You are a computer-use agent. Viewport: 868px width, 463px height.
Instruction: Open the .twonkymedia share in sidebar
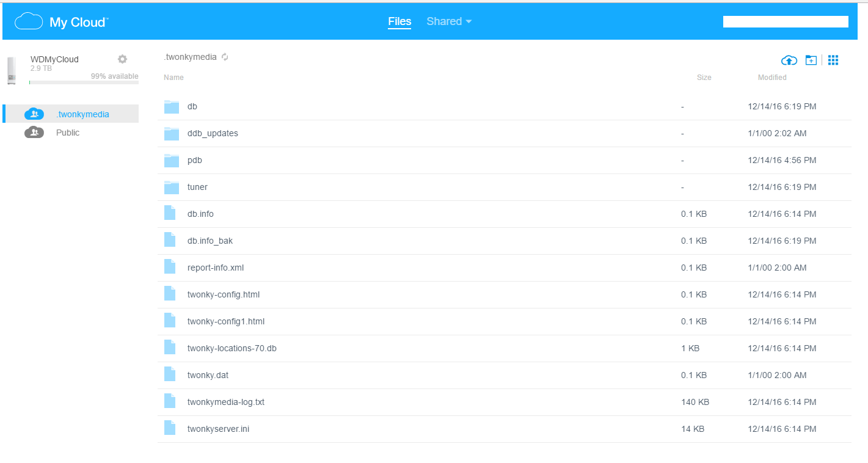pos(71,114)
